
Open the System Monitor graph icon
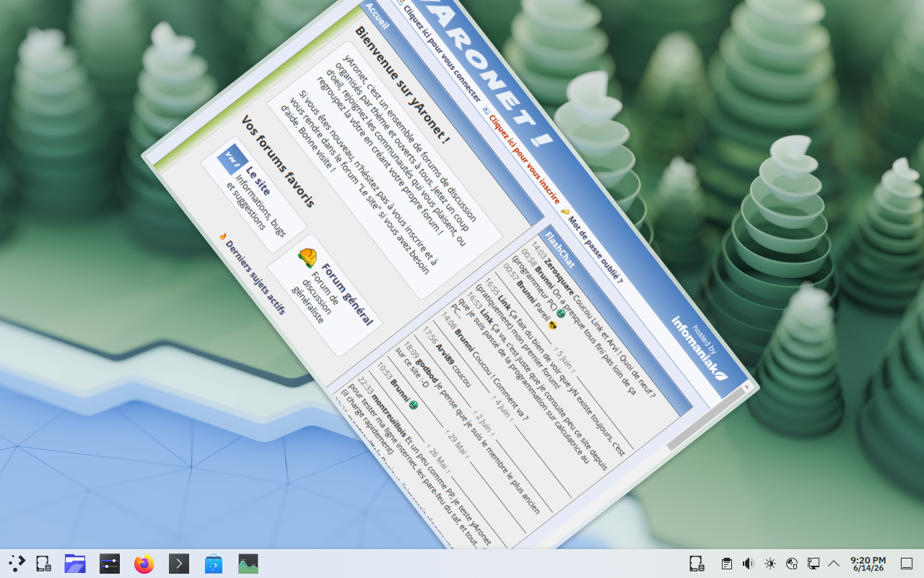click(248, 564)
